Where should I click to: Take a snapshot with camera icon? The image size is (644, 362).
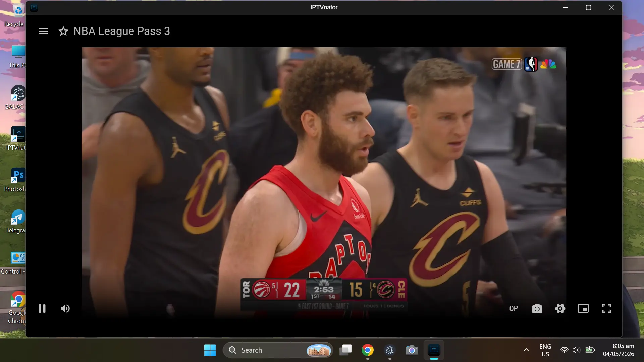(x=537, y=308)
